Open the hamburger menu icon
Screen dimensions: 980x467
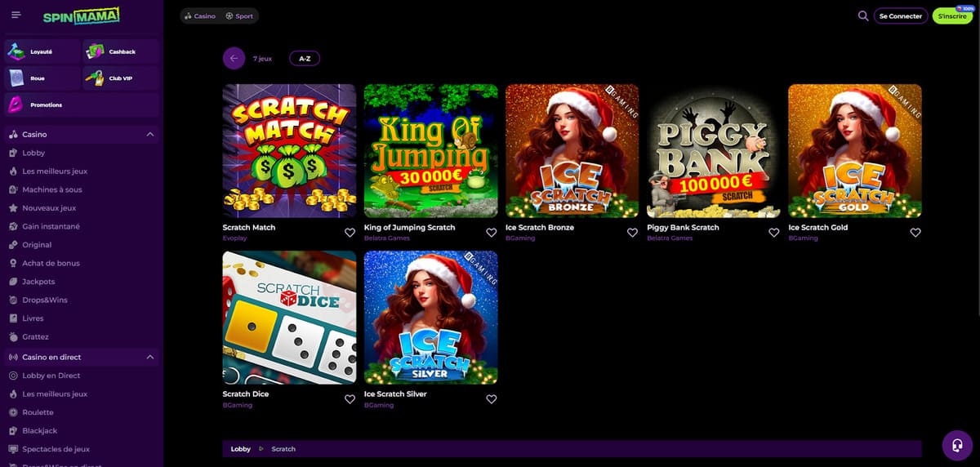point(16,16)
